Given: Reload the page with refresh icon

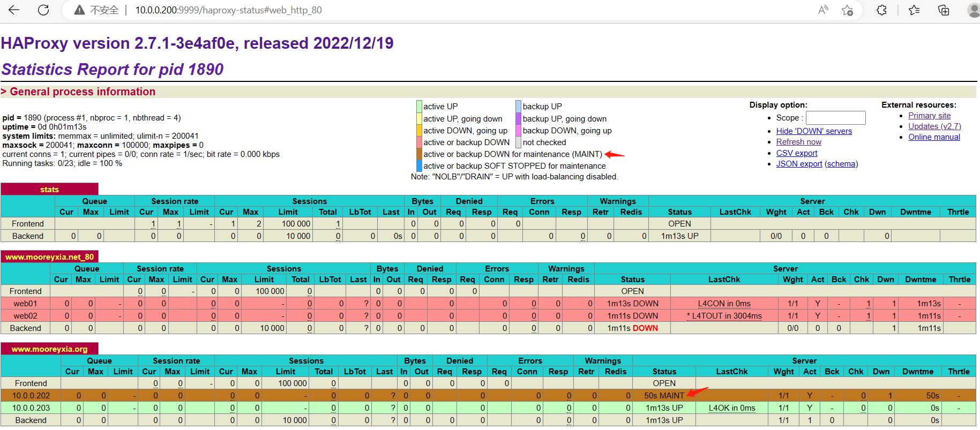Looking at the screenshot, I should tap(43, 10).
